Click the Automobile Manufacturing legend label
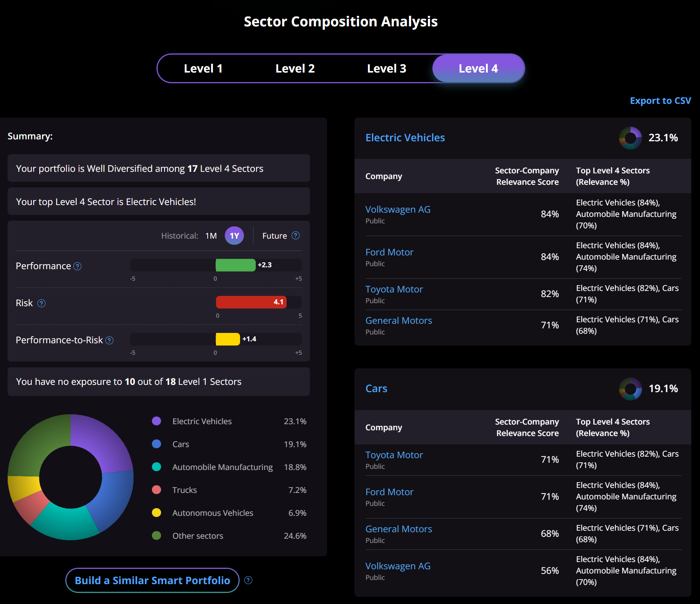The image size is (700, 604). (223, 467)
